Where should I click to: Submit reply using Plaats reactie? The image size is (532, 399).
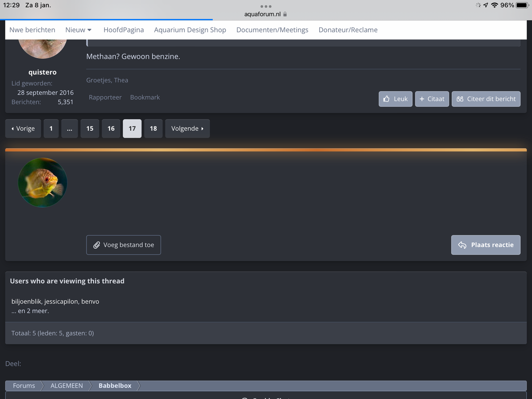point(485,245)
